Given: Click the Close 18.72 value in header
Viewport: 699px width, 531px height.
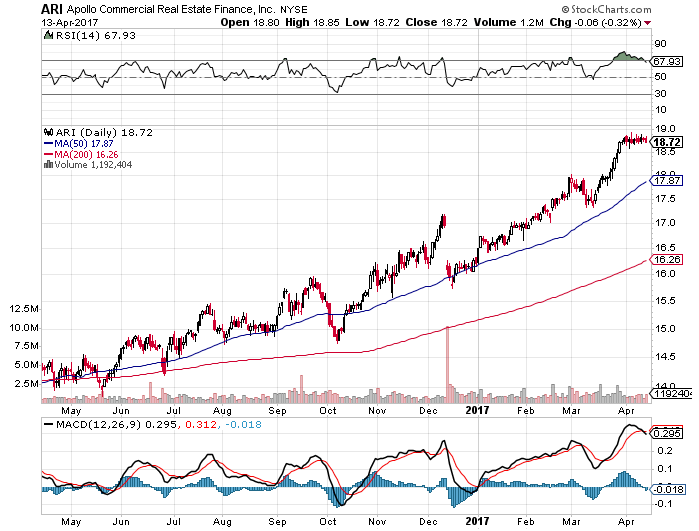Looking at the screenshot, I should coord(436,22).
